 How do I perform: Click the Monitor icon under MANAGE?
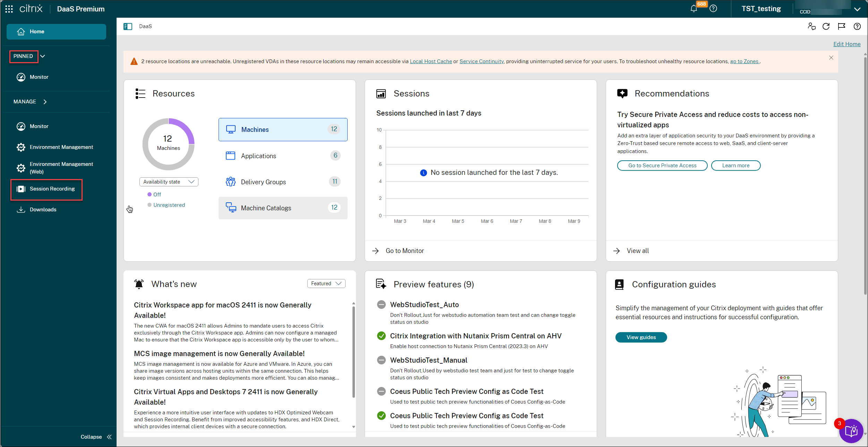coord(21,126)
